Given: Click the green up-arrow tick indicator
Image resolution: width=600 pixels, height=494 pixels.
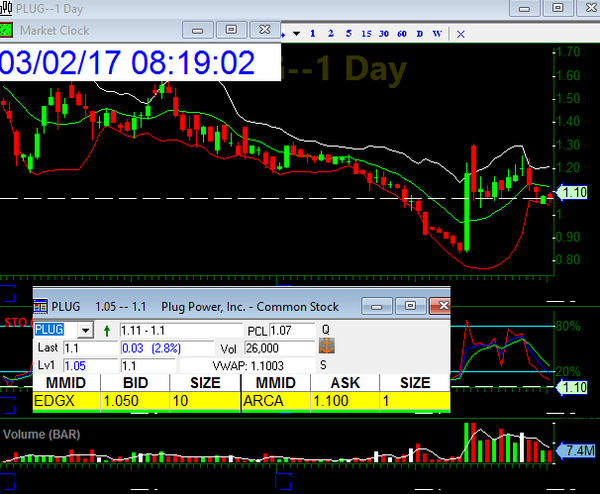Looking at the screenshot, I should tap(107, 330).
